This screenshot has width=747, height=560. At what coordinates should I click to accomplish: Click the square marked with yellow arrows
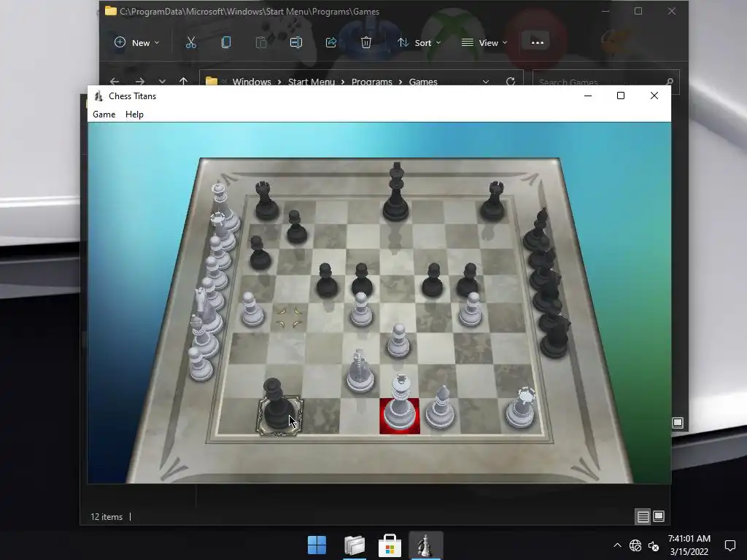pos(290,318)
